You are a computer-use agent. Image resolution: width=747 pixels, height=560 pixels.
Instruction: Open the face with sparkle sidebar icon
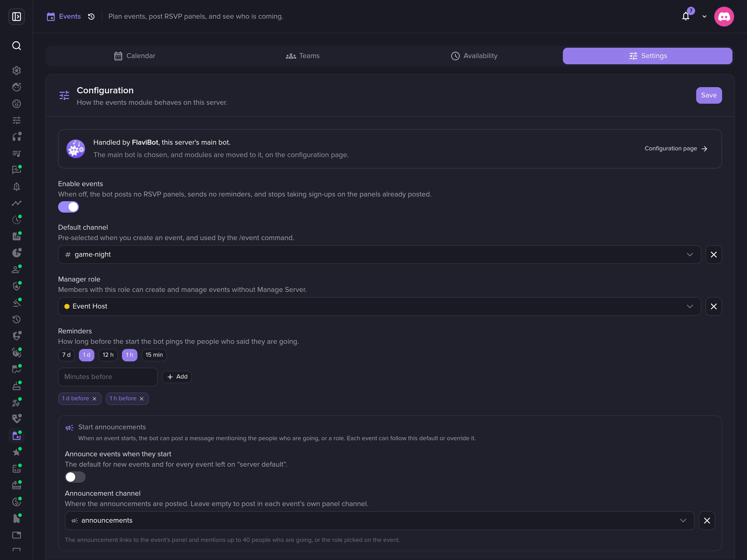17,87
